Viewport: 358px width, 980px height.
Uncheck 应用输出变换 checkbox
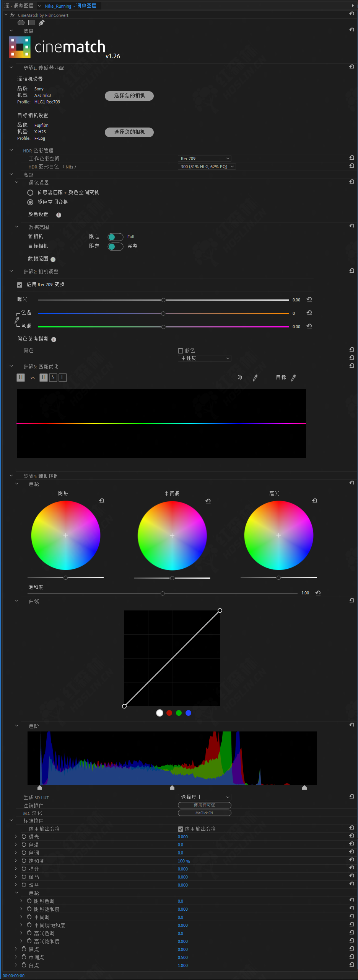tap(181, 829)
